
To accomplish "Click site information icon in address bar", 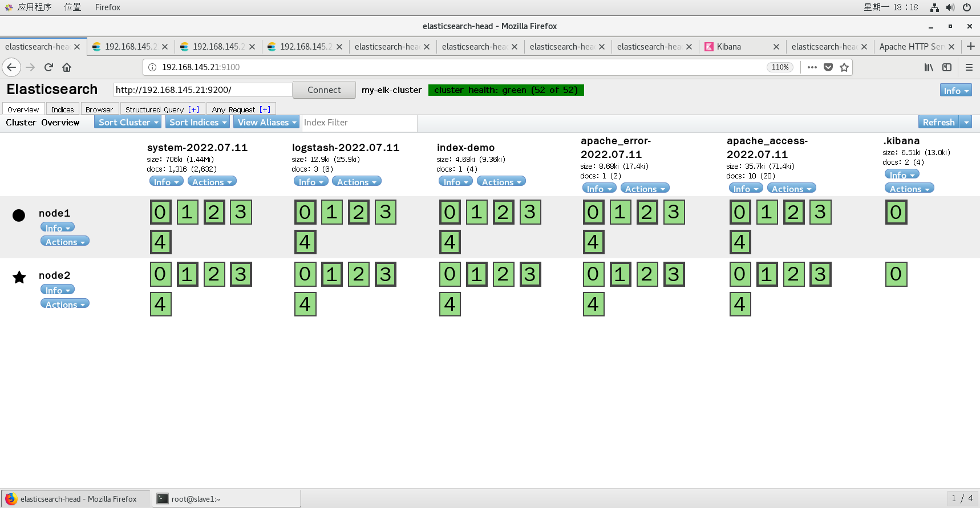I will [152, 67].
